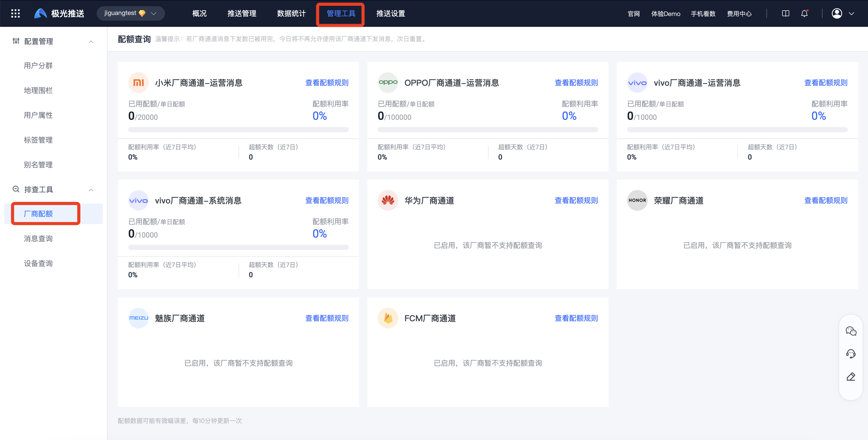The image size is (868, 440).
Task: Click the 费用中心 header link
Action: [739, 14]
